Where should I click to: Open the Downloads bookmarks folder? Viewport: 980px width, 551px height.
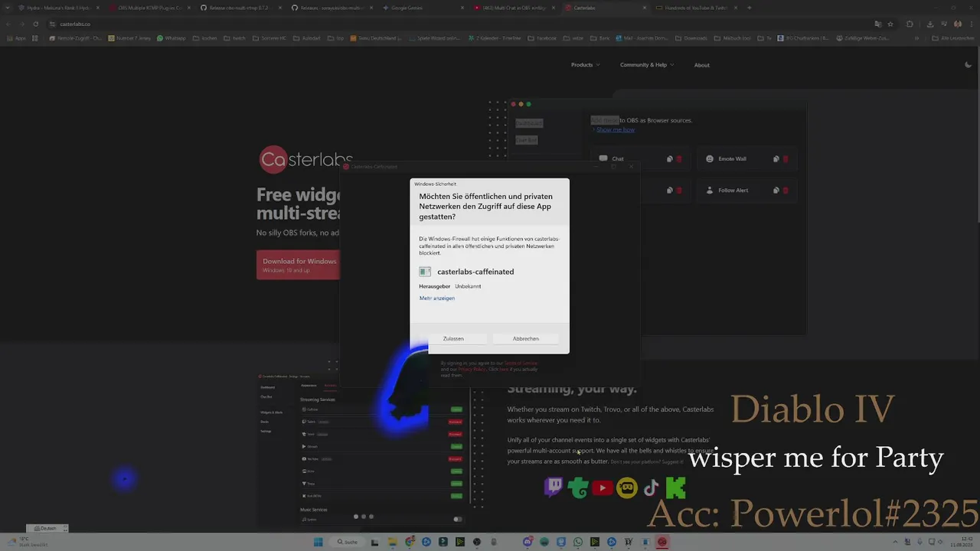(691, 38)
